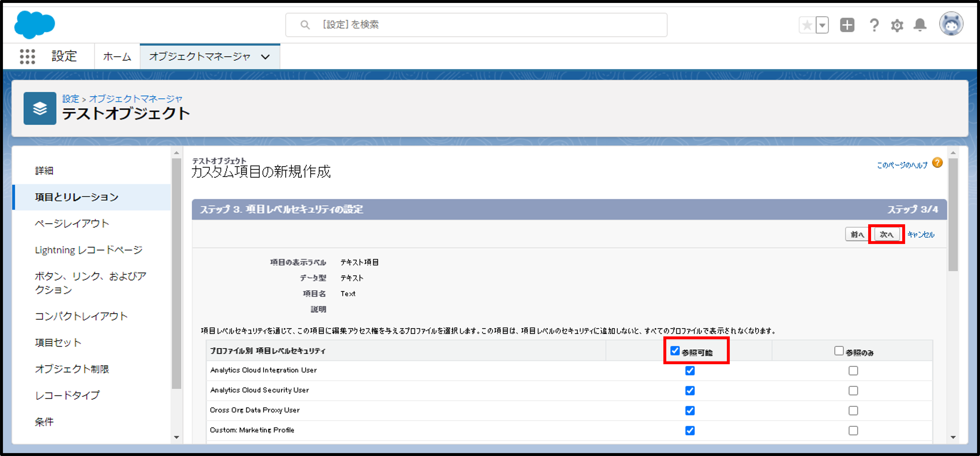Uncheck visible for Custom: Marketing Profile
The height and width of the screenshot is (456, 980).
click(690, 430)
